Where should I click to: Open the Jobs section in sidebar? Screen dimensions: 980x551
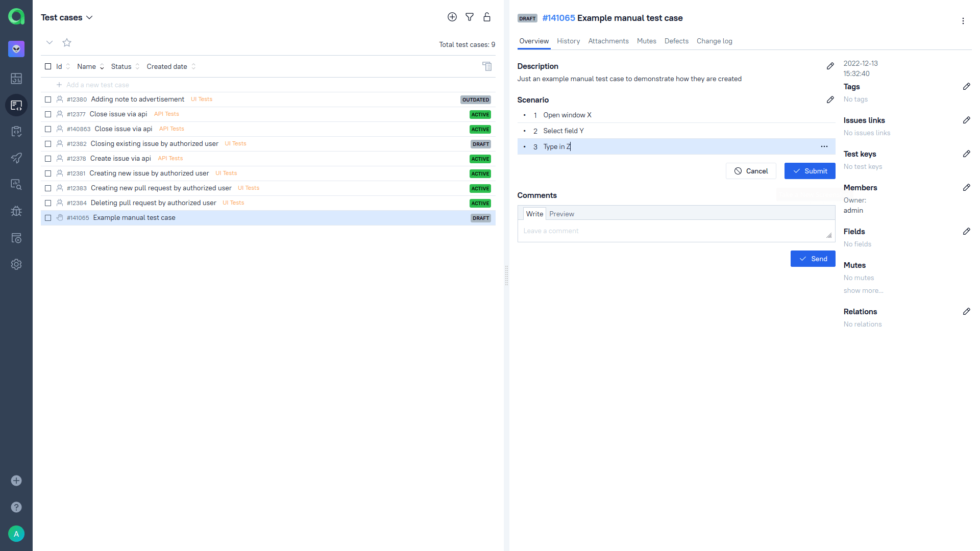[x=16, y=238]
